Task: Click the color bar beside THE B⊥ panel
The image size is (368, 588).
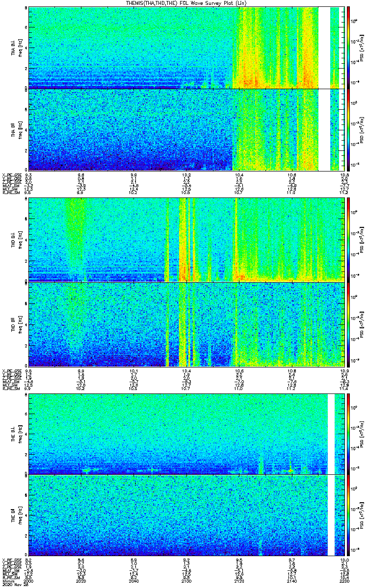Action: point(348,434)
